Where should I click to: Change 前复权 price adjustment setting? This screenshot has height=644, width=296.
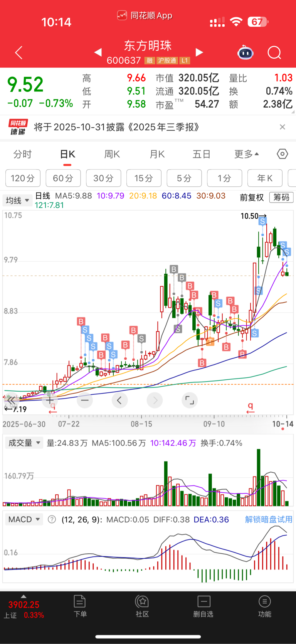[252, 197]
